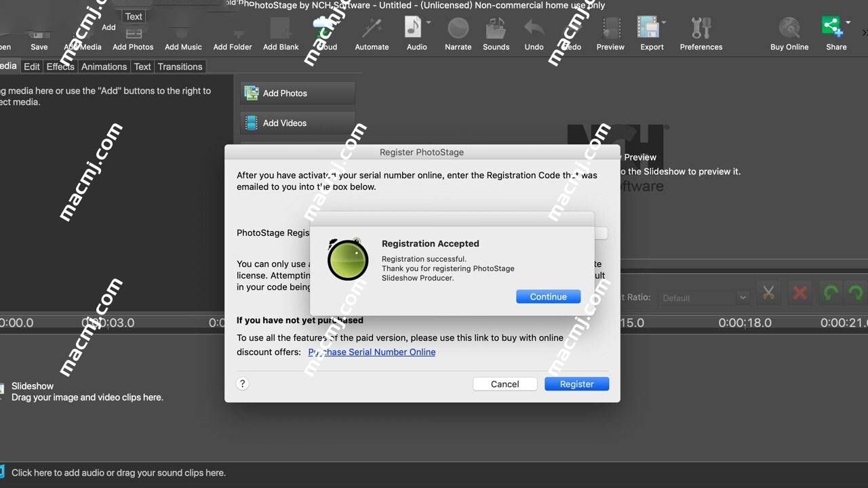
Task: Click 'If you have not yet purchased' text
Action: (300, 320)
